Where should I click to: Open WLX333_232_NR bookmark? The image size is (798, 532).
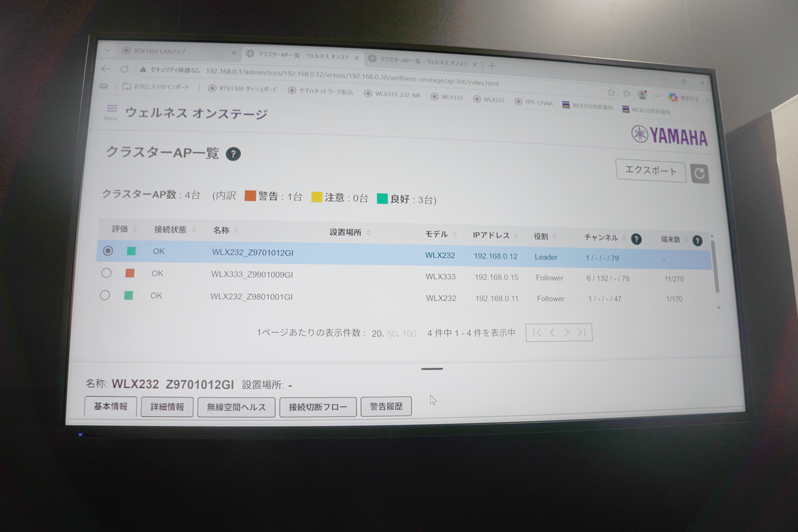pos(392,94)
